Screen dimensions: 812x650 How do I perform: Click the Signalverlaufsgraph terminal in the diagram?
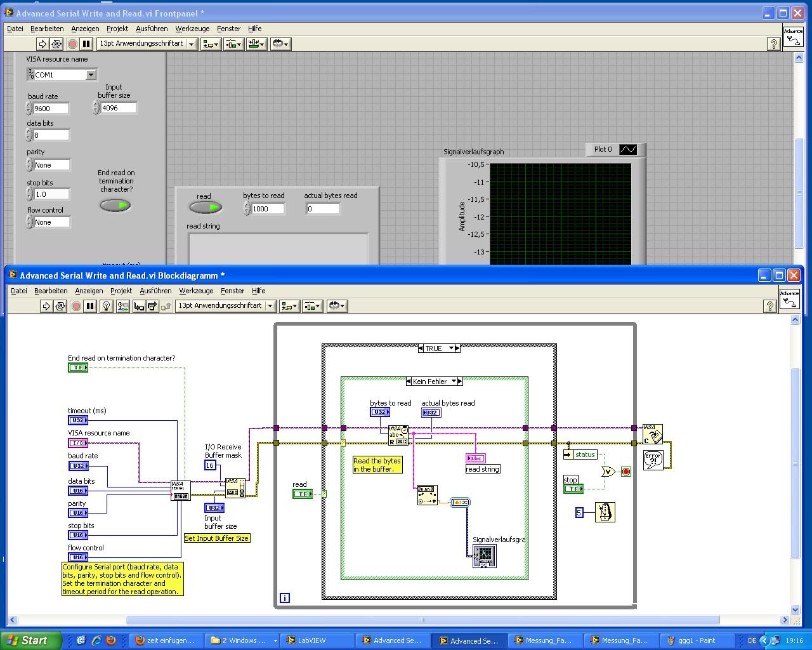coord(485,556)
